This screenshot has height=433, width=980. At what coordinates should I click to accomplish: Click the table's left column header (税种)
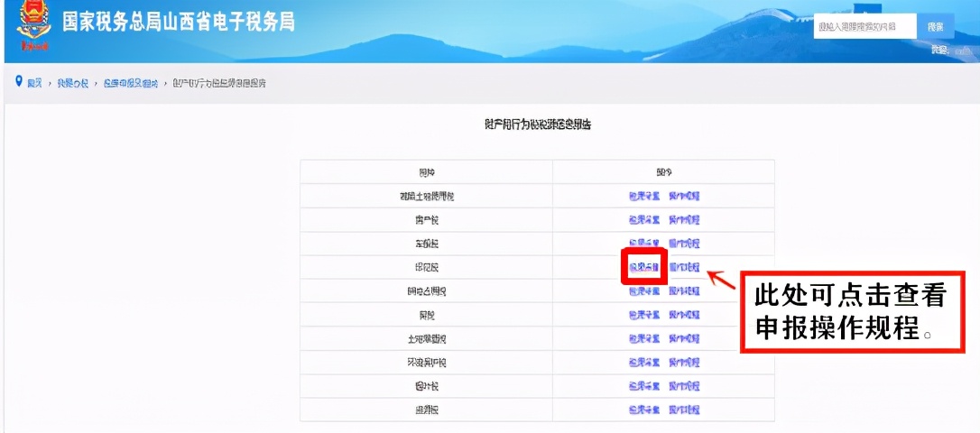click(426, 171)
